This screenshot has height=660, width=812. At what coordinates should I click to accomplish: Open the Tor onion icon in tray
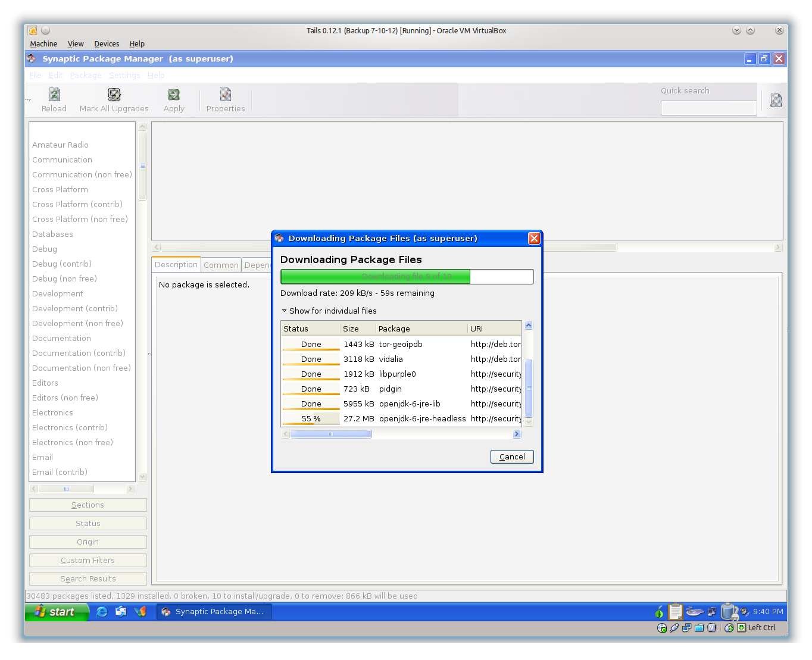click(x=659, y=612)
